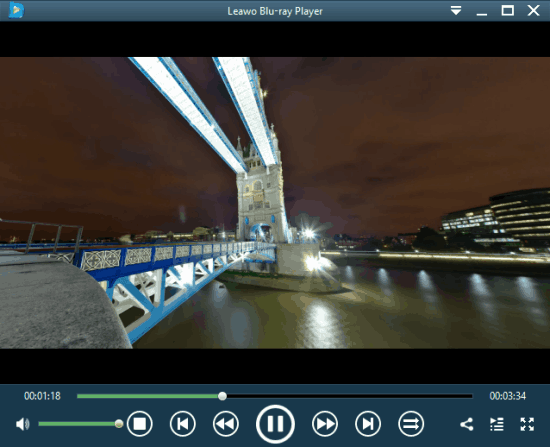Stop the video with the stop button
The height and width of the screenshot is (447, 550).
[x=140, y=424]
